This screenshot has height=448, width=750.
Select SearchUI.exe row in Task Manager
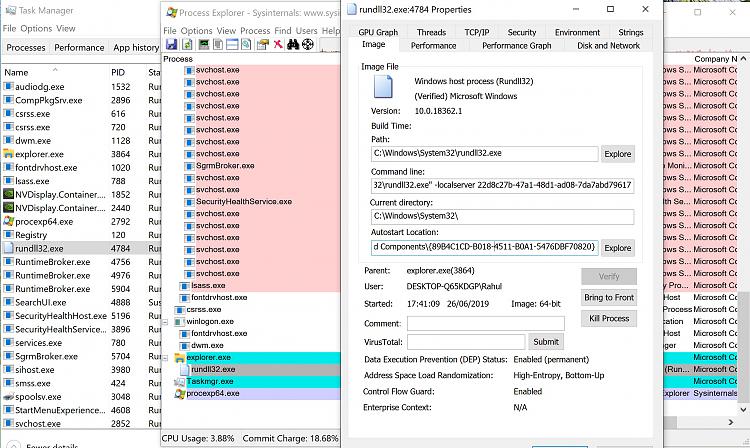point(81,302)
